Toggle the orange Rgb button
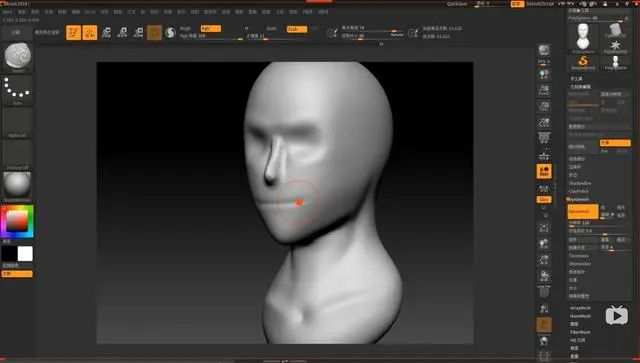The width and height of the screenshot is (640, 363). pos(211,29)
